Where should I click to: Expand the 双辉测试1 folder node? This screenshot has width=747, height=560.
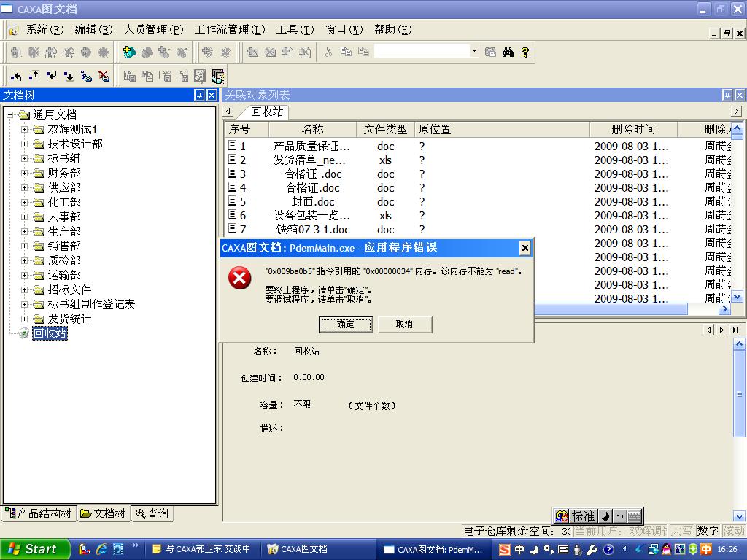point(24,130)
